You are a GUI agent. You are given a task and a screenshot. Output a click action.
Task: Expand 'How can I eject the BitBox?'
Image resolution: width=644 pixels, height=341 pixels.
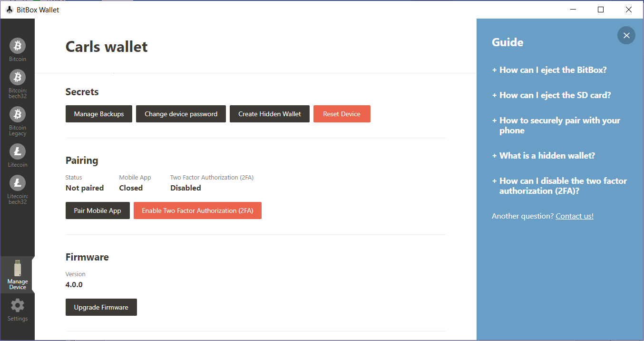pyautogui.click(x=549, y=70)
